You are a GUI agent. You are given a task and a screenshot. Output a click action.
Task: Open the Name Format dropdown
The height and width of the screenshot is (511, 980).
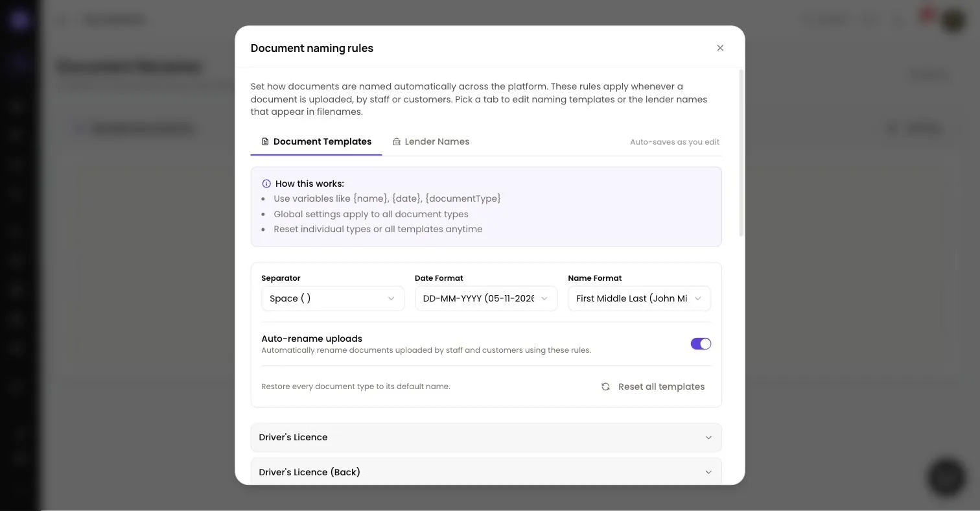(639, 298)
